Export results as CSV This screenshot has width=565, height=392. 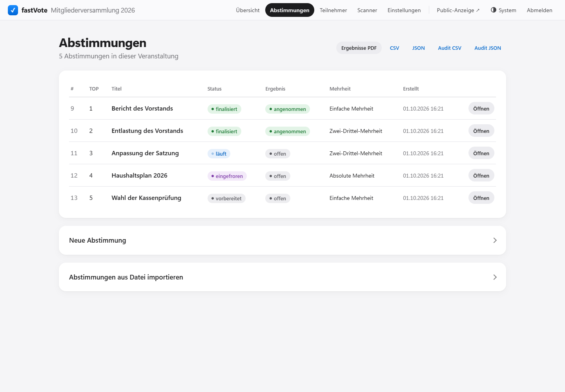[394, 48]
